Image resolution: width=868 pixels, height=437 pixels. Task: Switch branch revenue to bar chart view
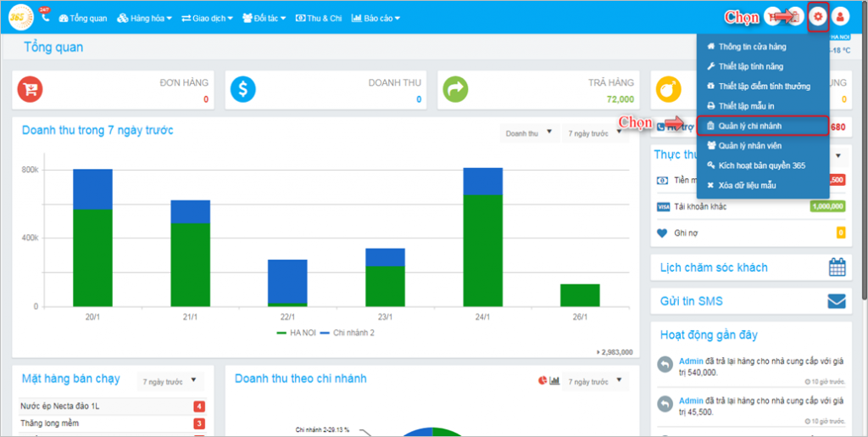click(x=555, y=380)
